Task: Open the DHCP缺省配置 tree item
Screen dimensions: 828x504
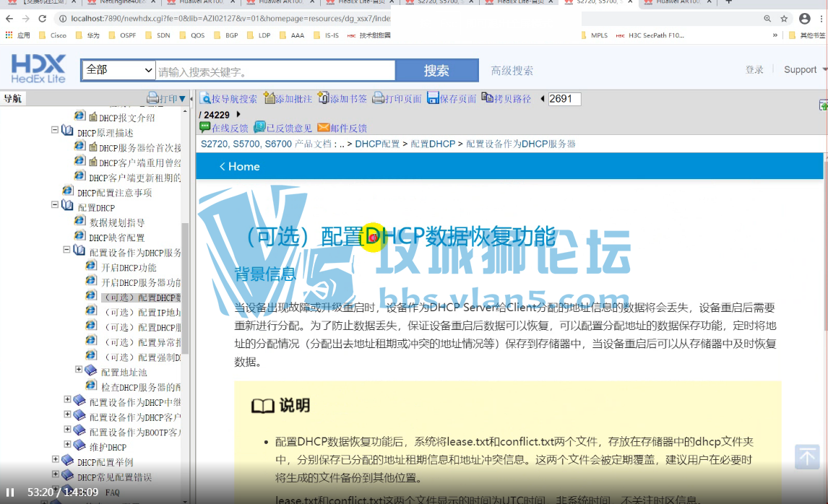Action: [117, 238]
